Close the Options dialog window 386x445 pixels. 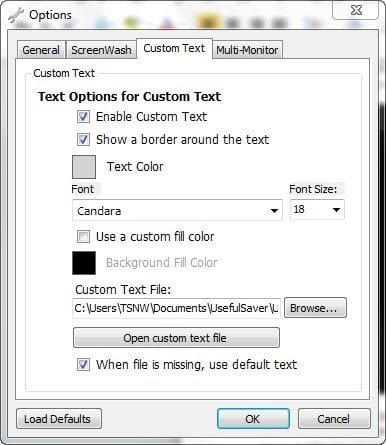[356, 10]
